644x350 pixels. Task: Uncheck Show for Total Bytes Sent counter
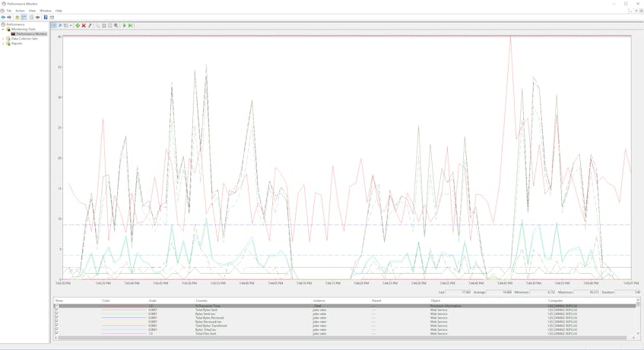(x=57, y=310)
